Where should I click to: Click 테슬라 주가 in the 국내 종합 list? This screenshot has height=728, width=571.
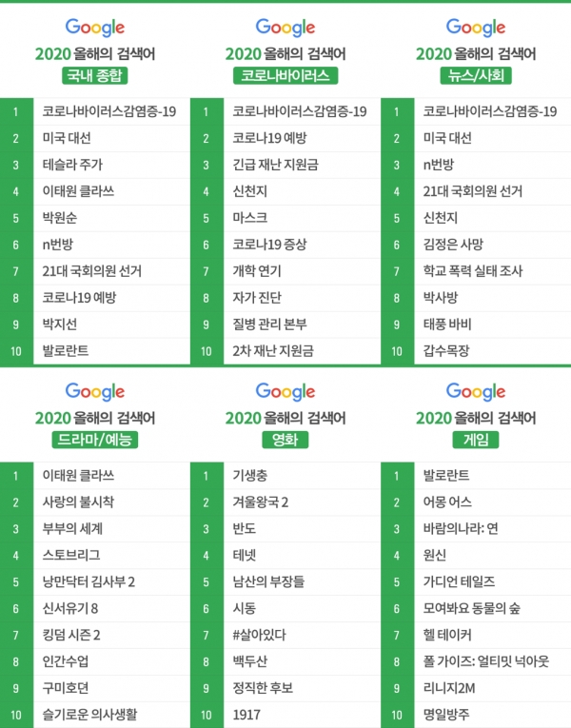tap(72, 165)
